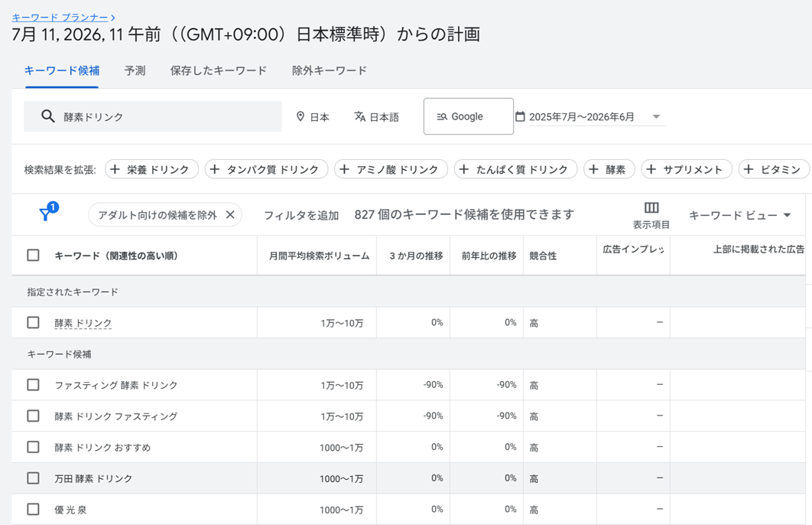The image size is (812, 525).
Task: Click the search magnifier icon
Action: (47, 116)
